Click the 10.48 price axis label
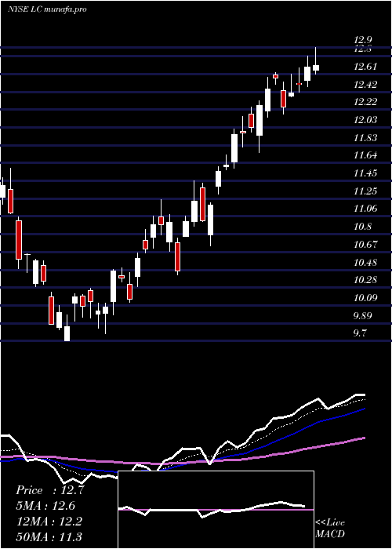 [366, 263]
